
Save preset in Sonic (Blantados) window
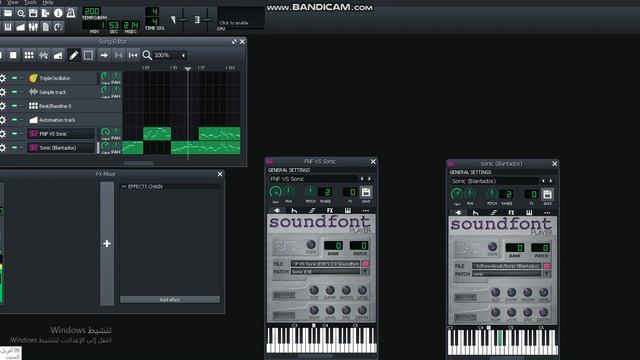coord(547,194)
